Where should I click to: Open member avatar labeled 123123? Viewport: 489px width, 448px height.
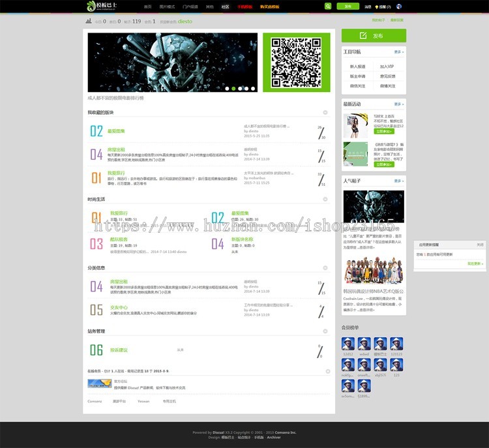click(x=396, y=344)
